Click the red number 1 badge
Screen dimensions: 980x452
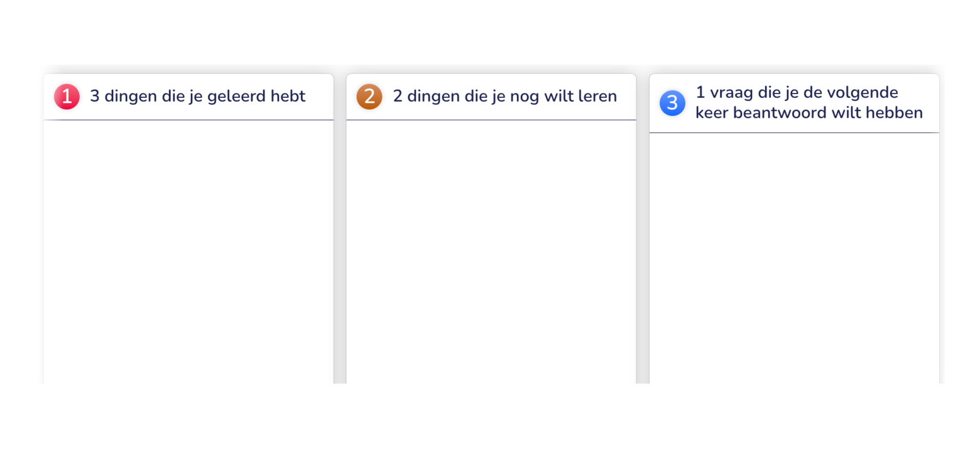(67, 97)
